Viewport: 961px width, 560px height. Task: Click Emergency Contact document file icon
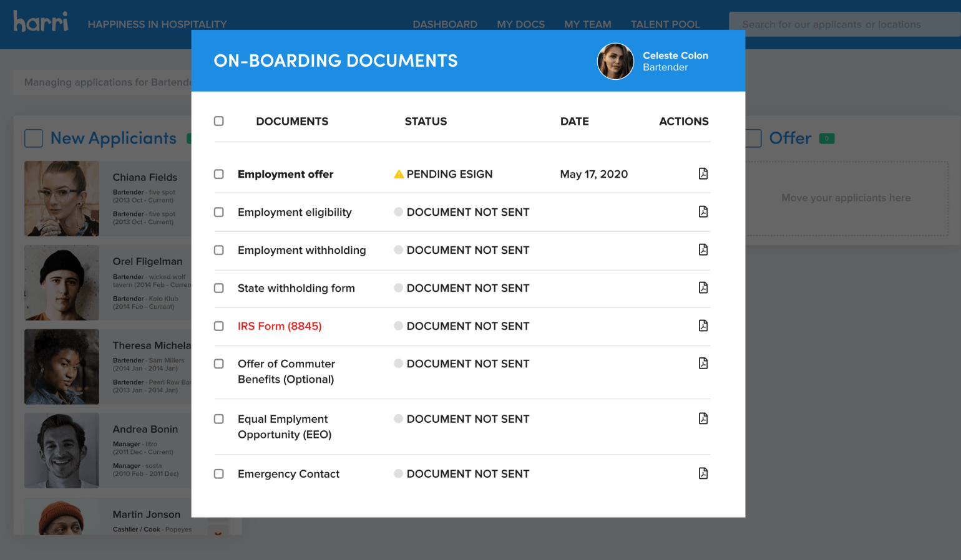click(703, 474)
